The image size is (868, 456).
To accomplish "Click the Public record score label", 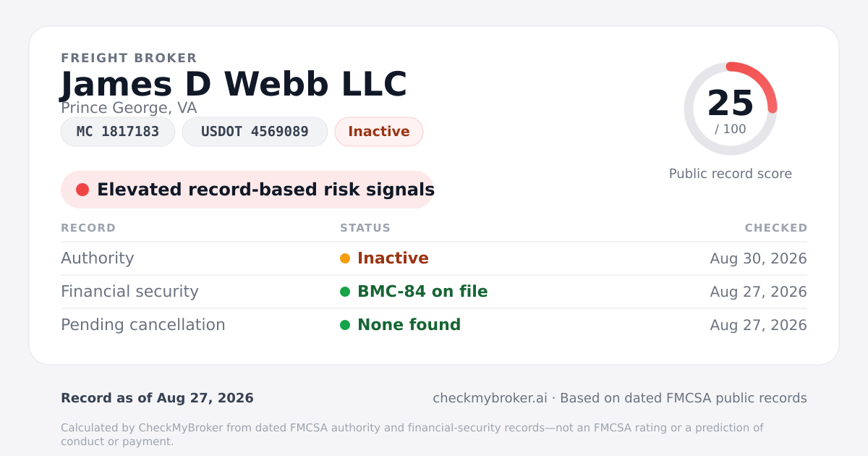I will [731, 174].
